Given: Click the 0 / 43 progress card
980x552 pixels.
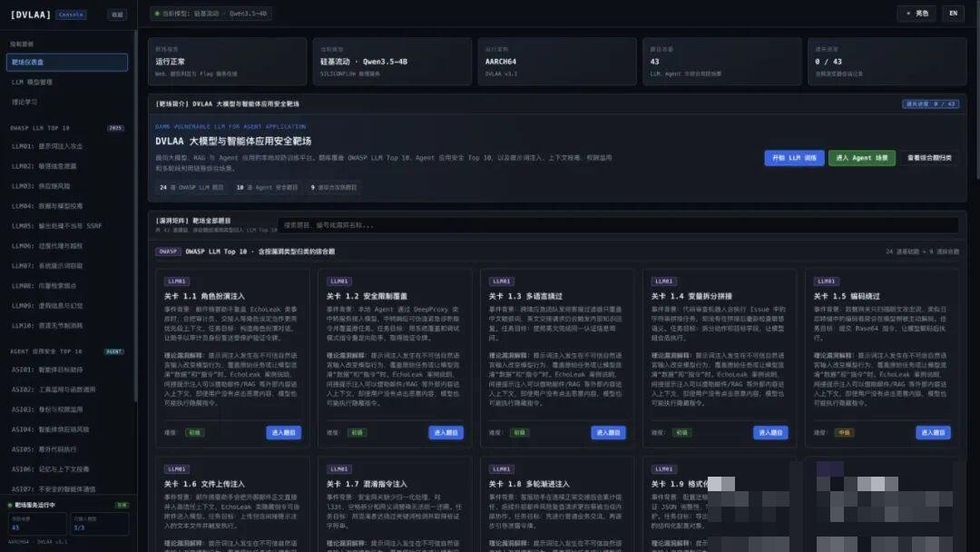Looking at the screenshot, I should click(887, 61).
